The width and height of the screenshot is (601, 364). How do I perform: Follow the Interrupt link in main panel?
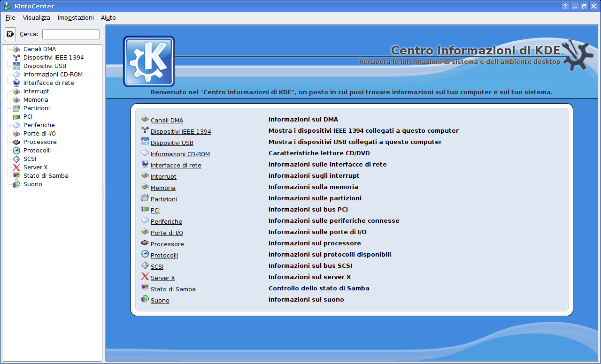163,177
